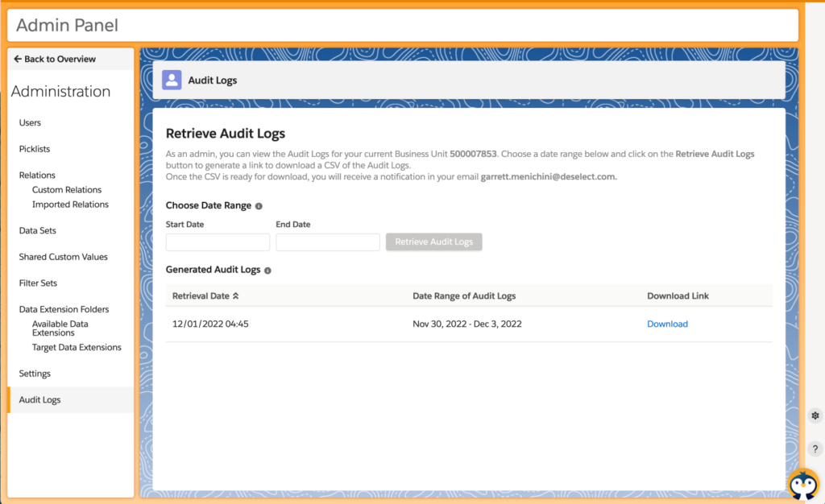Screen dimensions: 825x504
Task: Click the End Date input field
Action: [327, 242]
